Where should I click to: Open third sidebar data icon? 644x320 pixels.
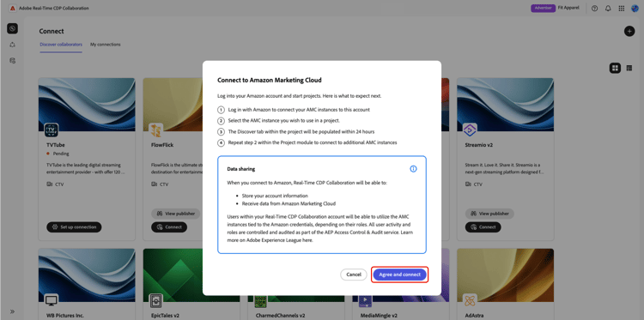12,61
